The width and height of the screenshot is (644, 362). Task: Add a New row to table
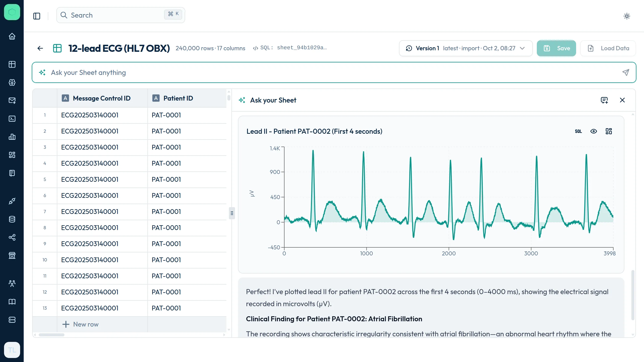point(80,324)
